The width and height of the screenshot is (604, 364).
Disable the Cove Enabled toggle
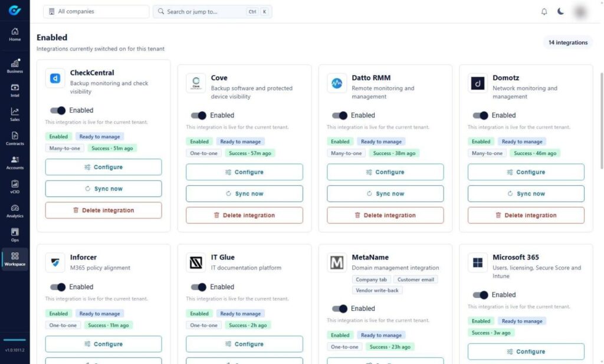click(x=199, y=115)
